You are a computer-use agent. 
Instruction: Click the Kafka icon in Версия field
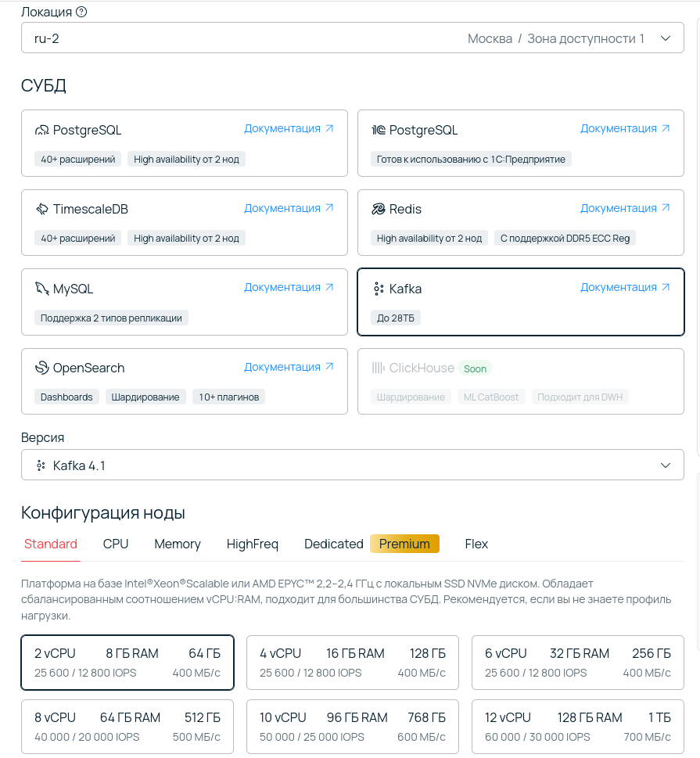coord(41,465)
